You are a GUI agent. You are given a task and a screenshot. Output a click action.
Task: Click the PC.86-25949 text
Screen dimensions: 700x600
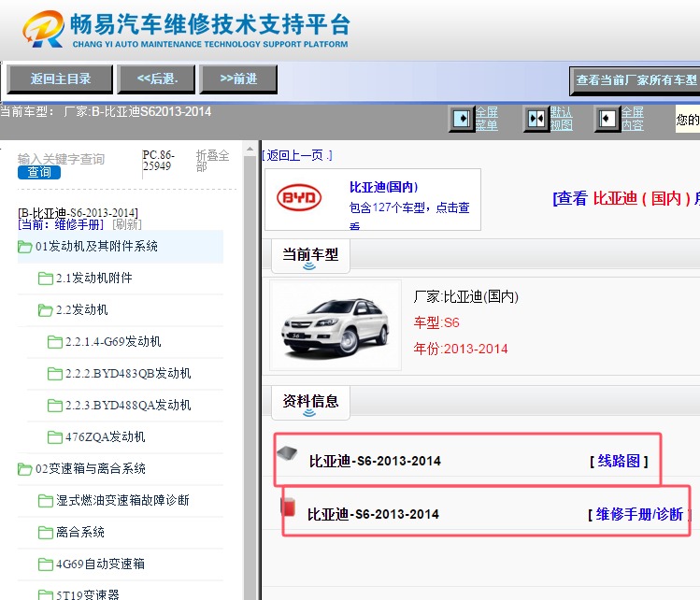(159, 161)
